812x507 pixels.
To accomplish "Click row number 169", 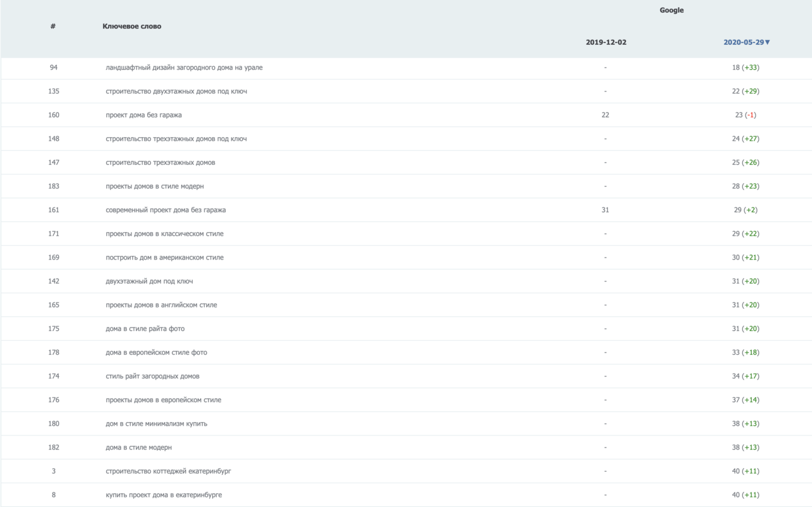I will pyautogui.click(x=53, y=257).
